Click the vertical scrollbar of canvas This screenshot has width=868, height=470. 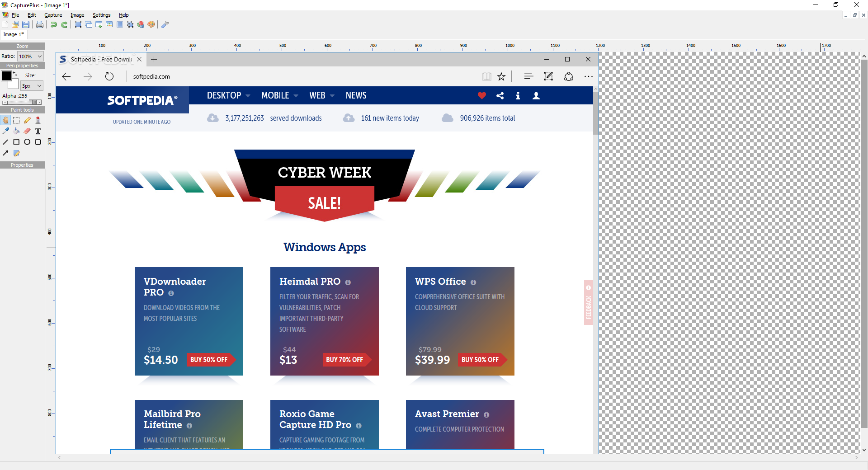pyautogui.click(x=864, y=253)
